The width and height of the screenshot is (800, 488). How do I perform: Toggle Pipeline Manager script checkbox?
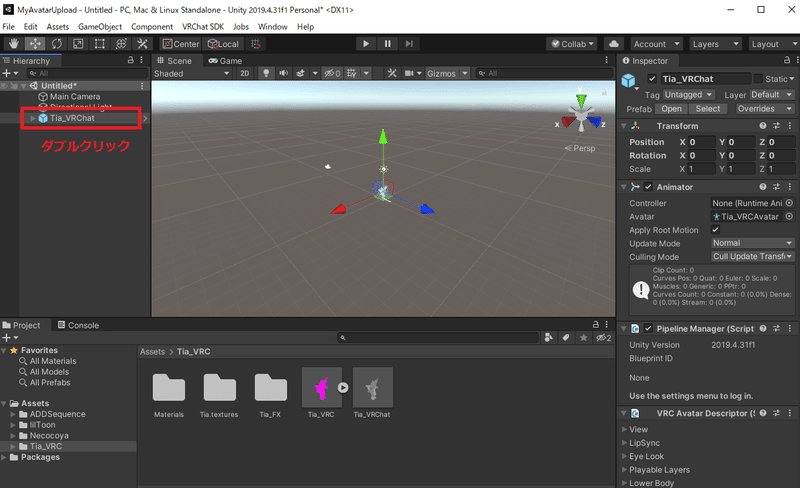(648, 329)
